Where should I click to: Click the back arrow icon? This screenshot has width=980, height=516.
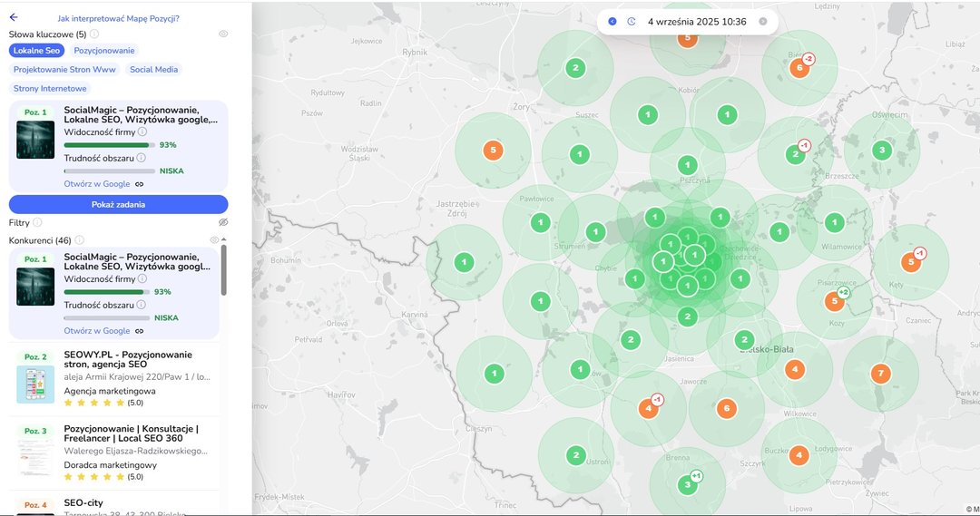click(14, 17)
